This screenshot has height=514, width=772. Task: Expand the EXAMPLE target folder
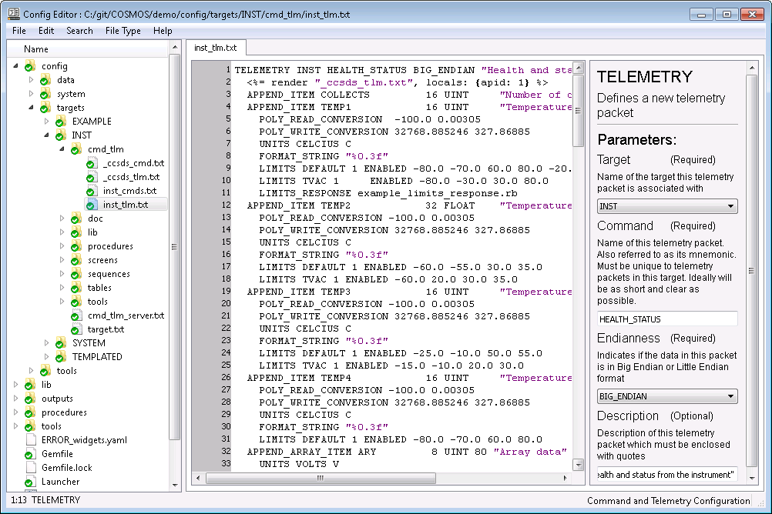coord(46,121)
